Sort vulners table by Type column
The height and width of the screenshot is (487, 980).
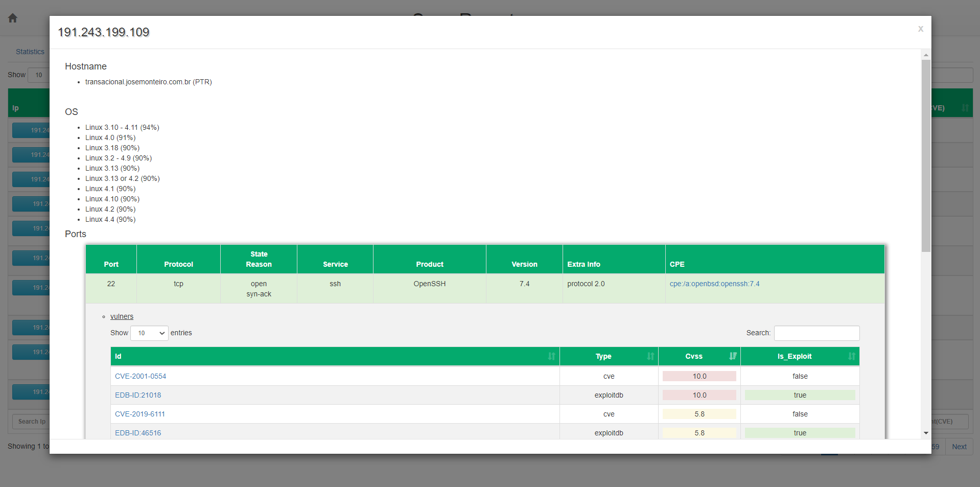(609, 356)
